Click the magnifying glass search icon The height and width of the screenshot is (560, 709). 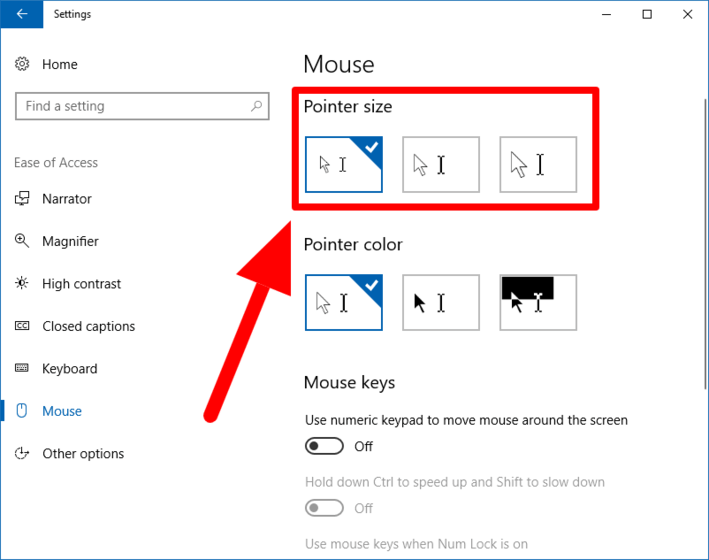[257, 106]
